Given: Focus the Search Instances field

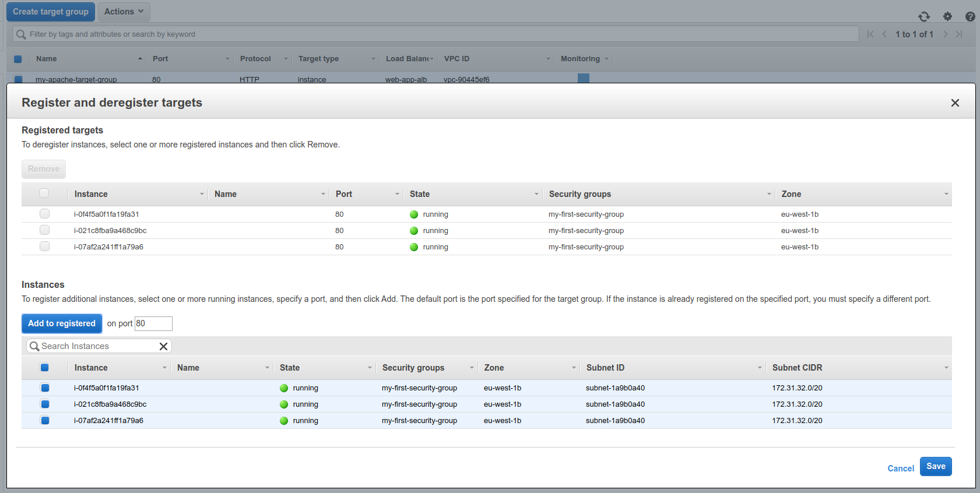Looking at the screenshot, I should click(x=99, y=346).
